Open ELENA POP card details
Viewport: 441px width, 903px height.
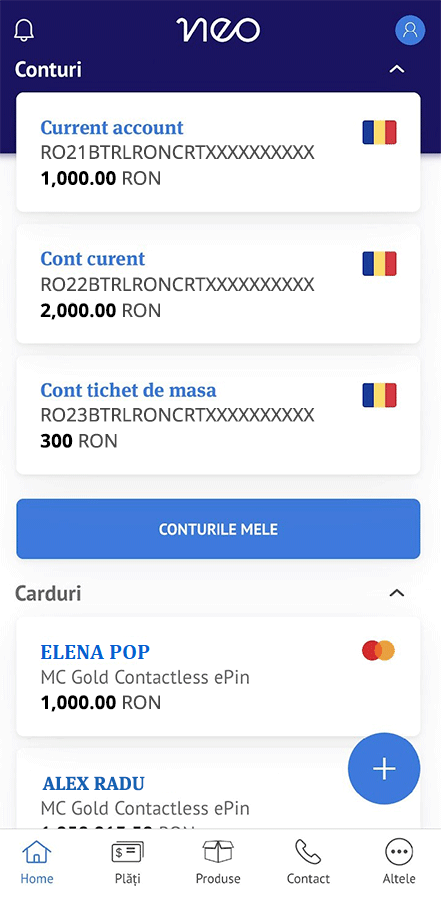coord(218,677)
